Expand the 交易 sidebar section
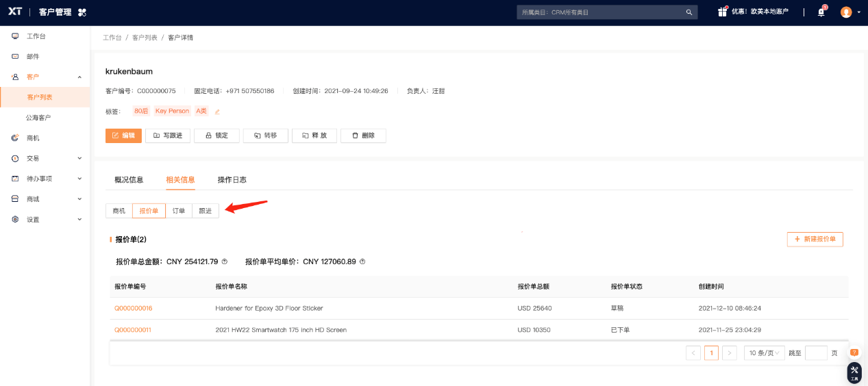 tap(79, 158)
